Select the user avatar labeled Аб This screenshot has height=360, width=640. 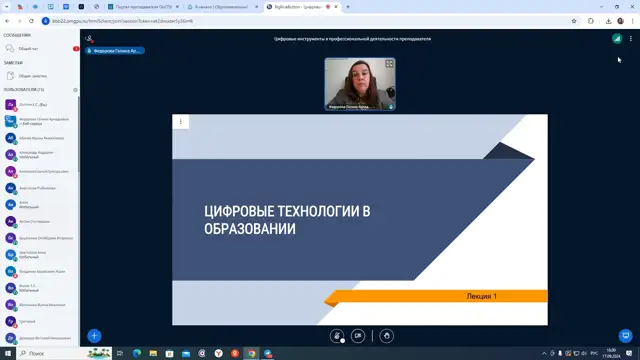[x=11, y=138]
